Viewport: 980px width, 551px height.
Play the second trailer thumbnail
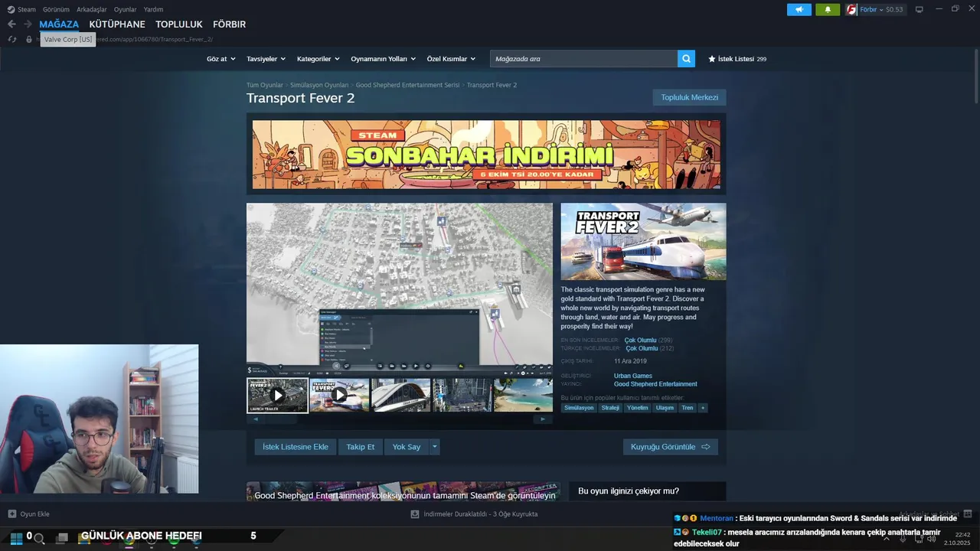[339, 395]
